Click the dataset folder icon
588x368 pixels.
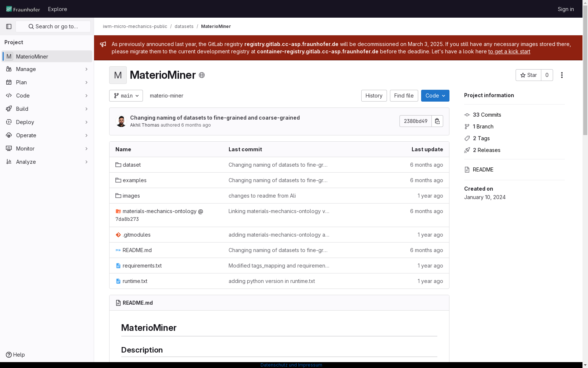pos(118,165)
